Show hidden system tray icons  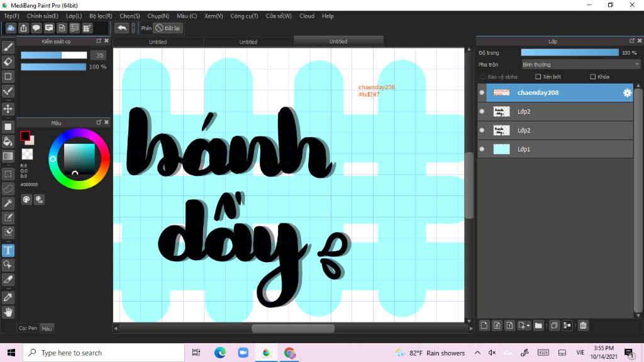[x=477, y=353]
